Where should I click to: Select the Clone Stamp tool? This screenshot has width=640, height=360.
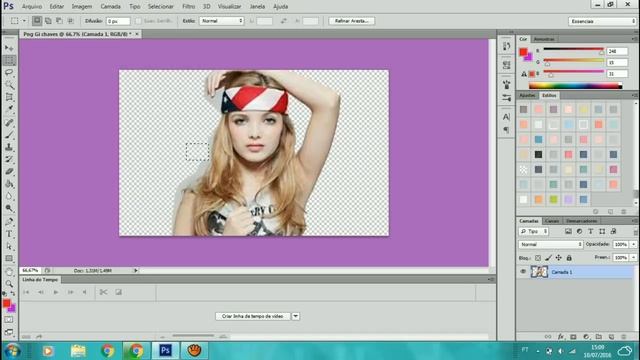click(9, 147)
